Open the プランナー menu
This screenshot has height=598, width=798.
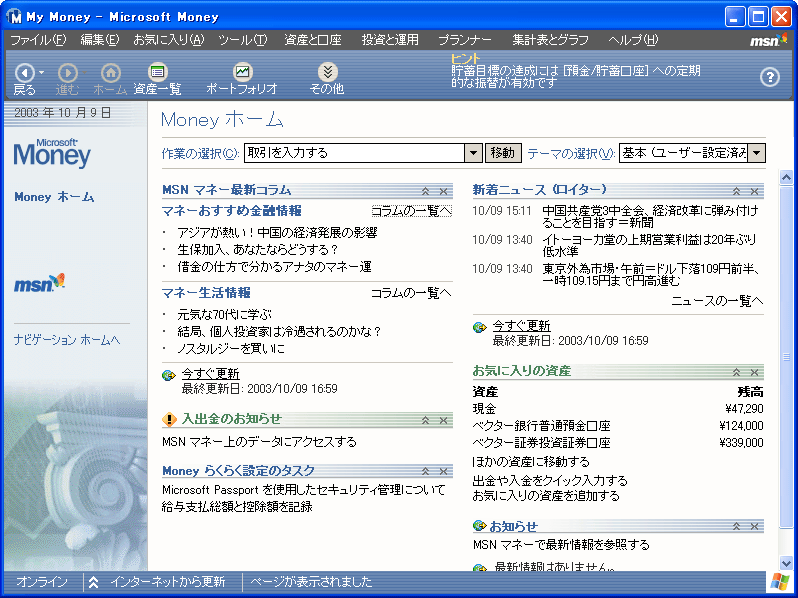(x=465, y=40)
